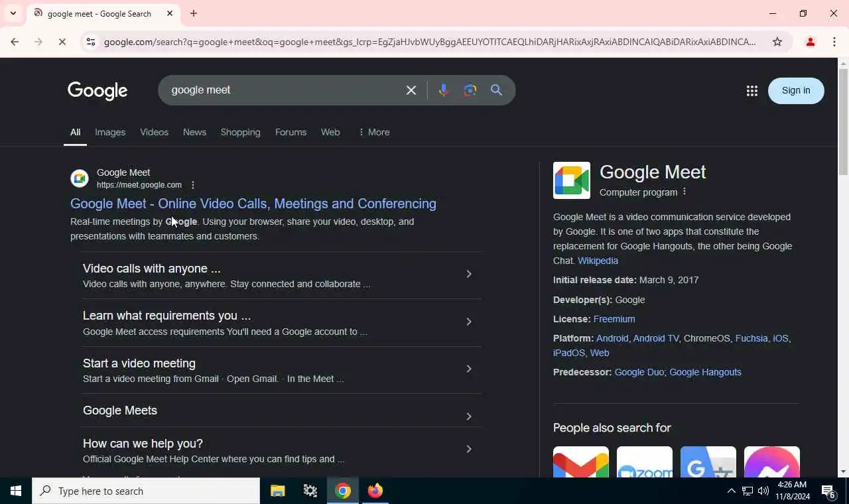Click Google Meet favicon in first result

(80, 178)
